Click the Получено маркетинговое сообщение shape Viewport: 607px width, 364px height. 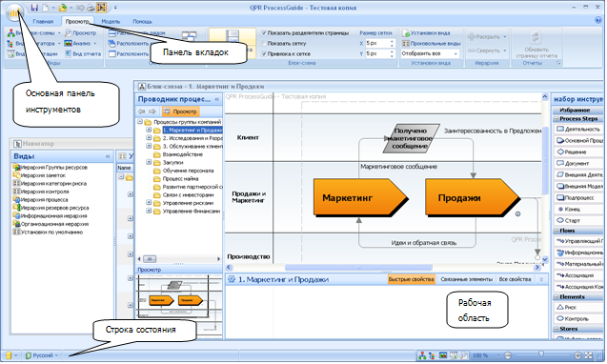(x=411, y=138)
